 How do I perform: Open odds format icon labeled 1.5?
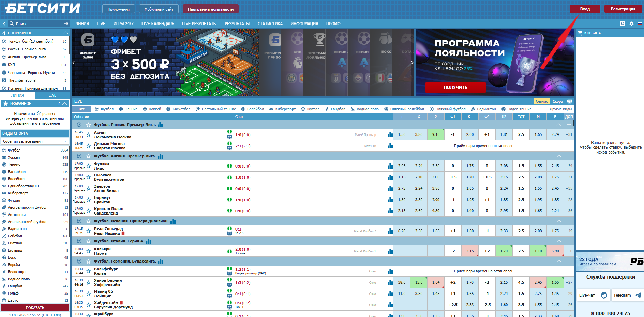pyautogui.click(x=623, y=23)
